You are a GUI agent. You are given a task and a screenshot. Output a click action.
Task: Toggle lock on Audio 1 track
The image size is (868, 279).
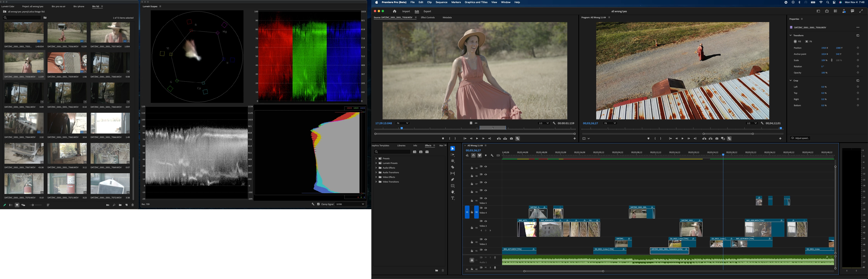[472, 260]
